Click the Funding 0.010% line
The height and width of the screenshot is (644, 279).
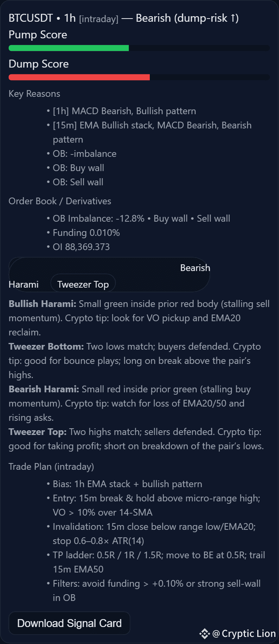(86, 233)
